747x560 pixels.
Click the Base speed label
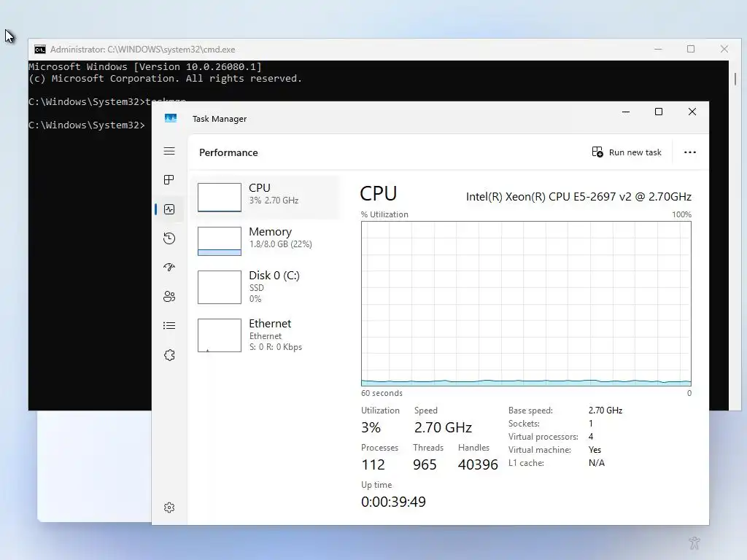click(x=530, y=410)
